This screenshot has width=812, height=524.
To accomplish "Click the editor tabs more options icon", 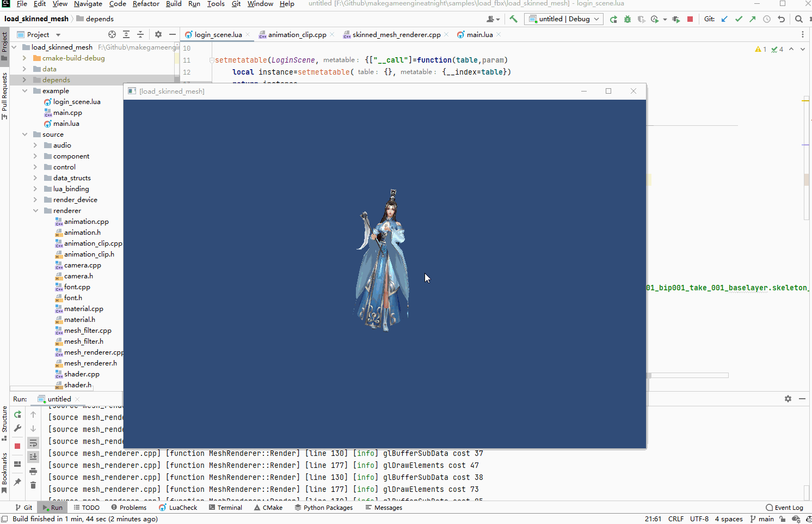I will [803, 34].
